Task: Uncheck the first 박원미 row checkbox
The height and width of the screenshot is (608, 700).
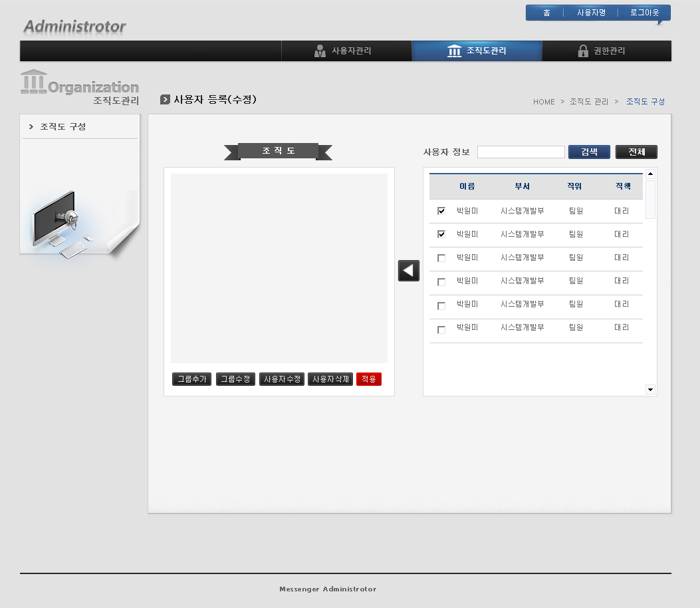Action: [441, 211]
